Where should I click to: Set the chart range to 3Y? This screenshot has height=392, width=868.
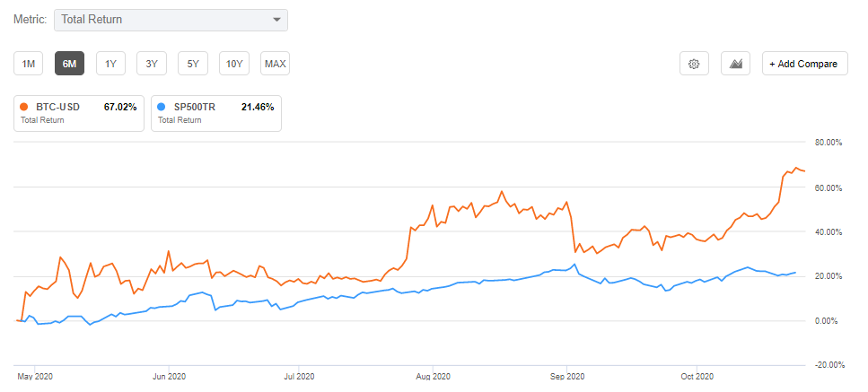(152, 64)
